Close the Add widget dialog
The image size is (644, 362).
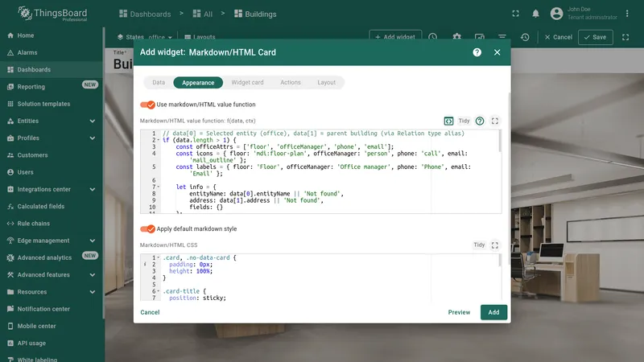point(497,52)
